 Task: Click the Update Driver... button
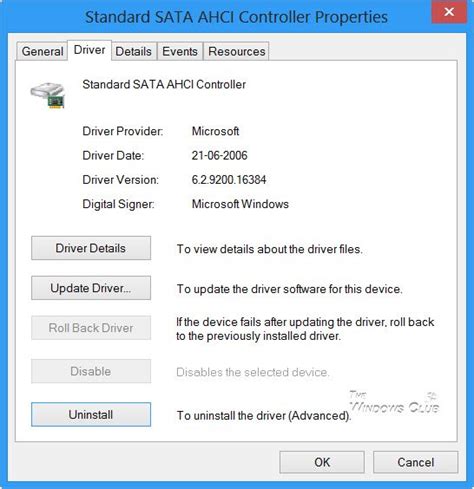91,288
